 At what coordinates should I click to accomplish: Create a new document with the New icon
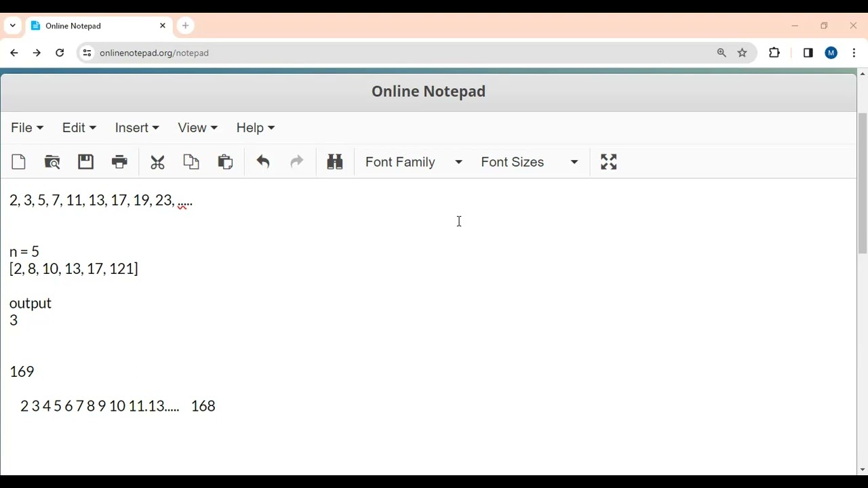tap(19, 162)
